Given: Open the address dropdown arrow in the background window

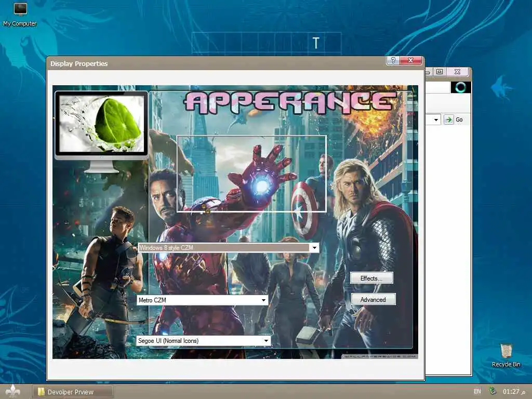Looking at the screenshot, I should (x=436, y=119).
